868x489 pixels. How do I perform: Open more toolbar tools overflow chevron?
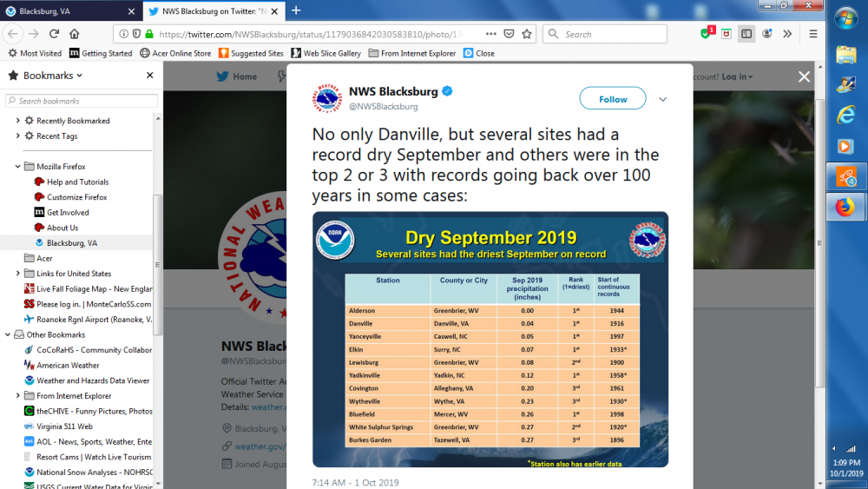(787, 34)
